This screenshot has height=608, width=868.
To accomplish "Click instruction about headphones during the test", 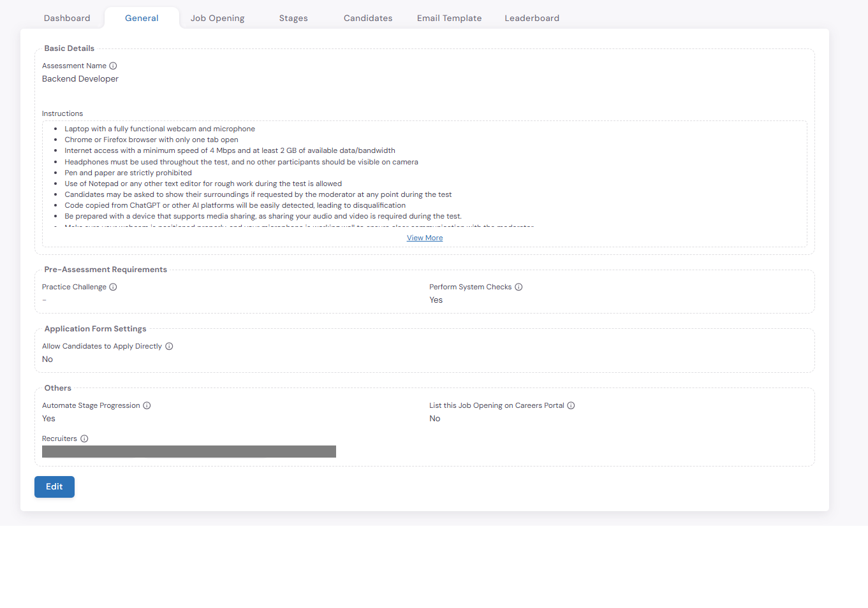I will 241,162.
